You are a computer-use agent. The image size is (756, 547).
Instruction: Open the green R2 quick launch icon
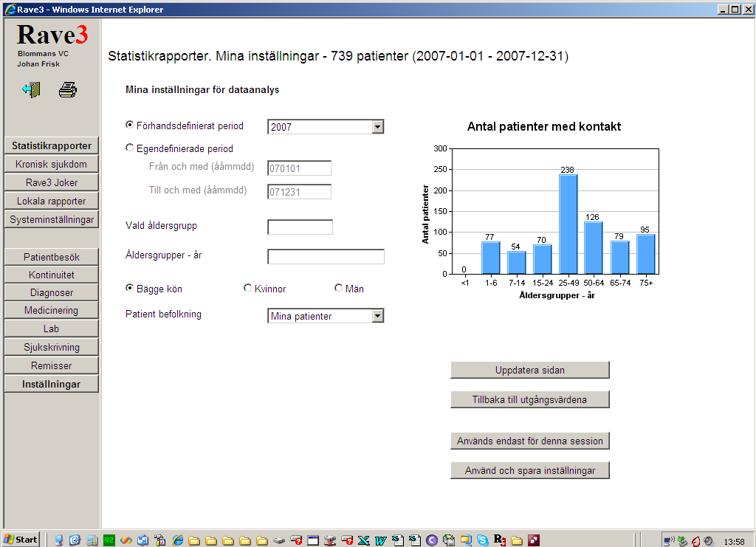(x=109, y=540)
